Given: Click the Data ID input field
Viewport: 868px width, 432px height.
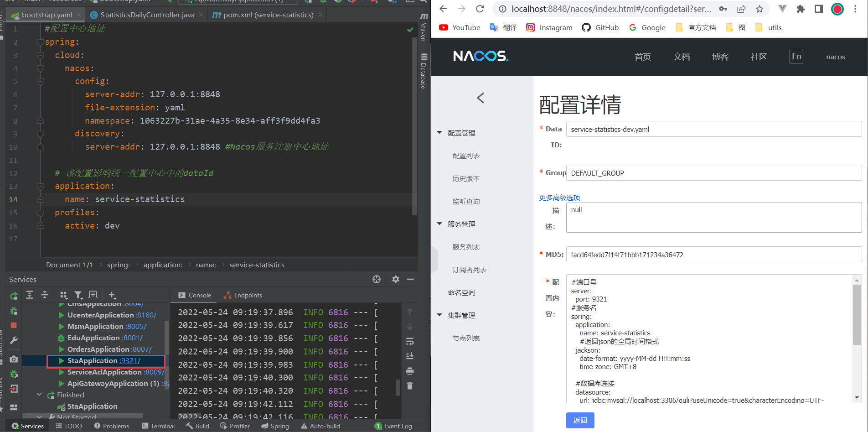Looking at the screenshot, I should click(713, 129).
